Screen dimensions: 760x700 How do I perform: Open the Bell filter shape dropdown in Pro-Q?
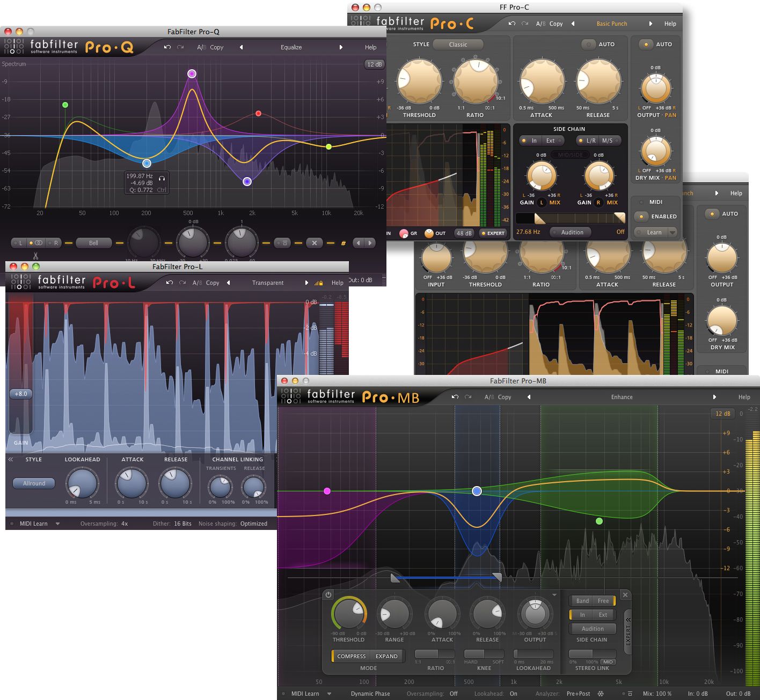pos(93,243)
